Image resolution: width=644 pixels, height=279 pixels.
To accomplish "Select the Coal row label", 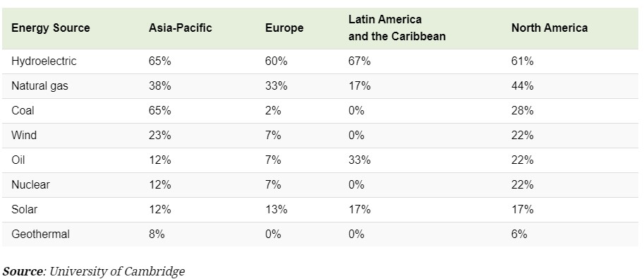I will [x=23, y=111].
